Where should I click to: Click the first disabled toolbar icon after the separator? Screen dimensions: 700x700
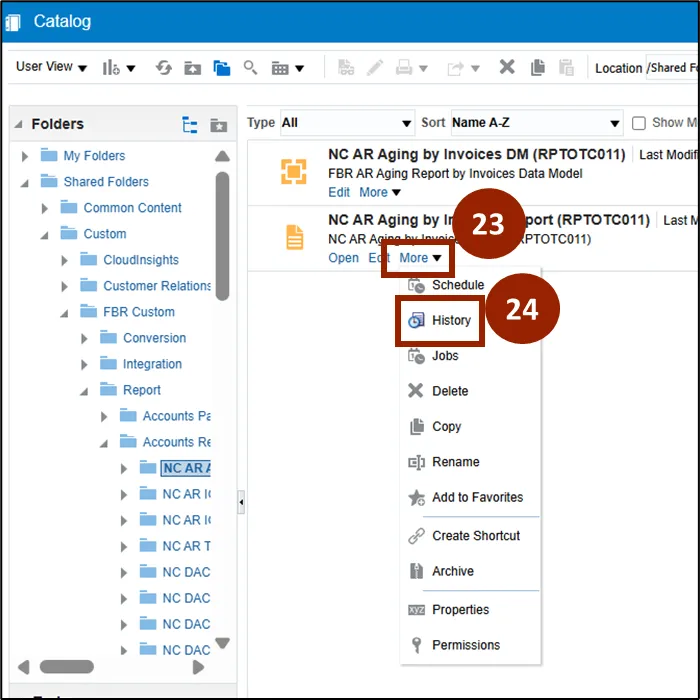[x=346, y=68]
